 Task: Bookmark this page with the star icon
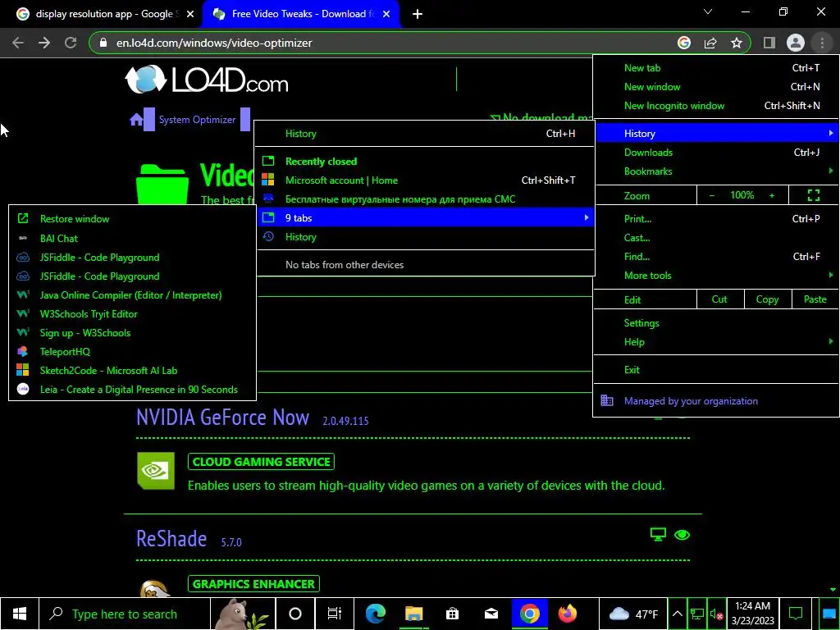pos(737,43)
